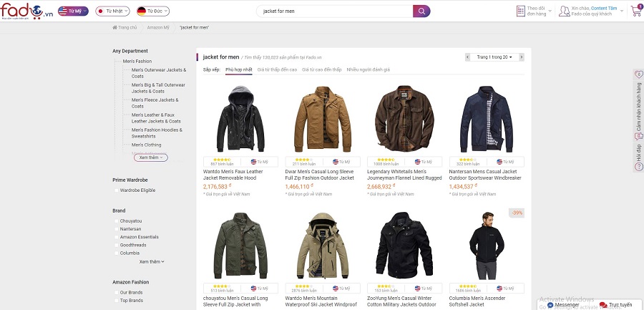The height and width of the screenshot is (310, 644).
Task: Select the Từ Mỹ US store
Action: [73, 11]
